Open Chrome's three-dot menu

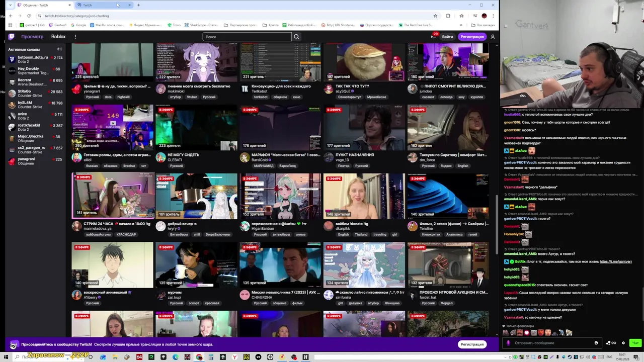(x=493, y=16)
